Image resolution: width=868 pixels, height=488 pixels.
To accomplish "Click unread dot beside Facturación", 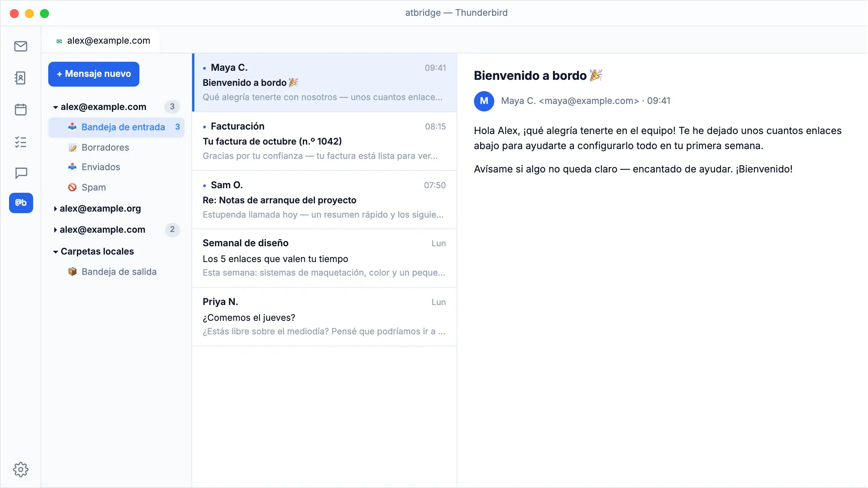I will 205,127.
